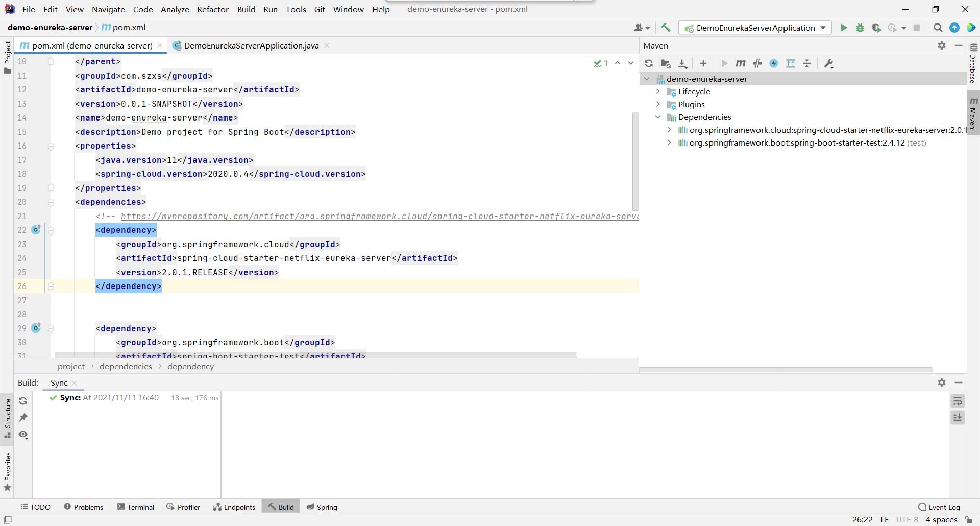The image size is (980, 526).
Task: Toggle Offline Mode in Maven panel
Action: click(774, 63)
